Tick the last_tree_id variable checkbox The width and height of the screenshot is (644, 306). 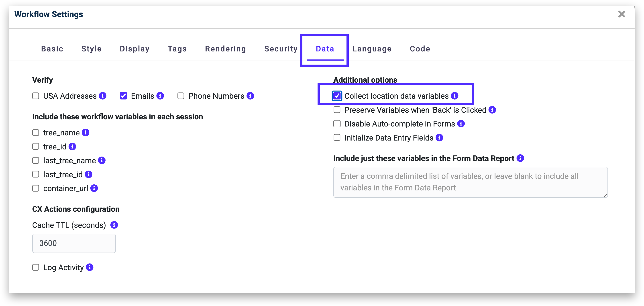tap(36, 174)
